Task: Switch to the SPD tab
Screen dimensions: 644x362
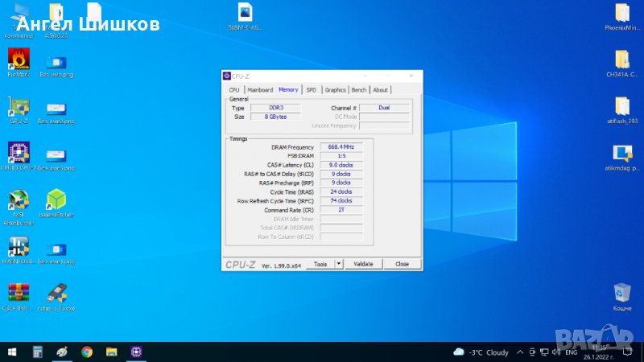Action: [311, 90]
